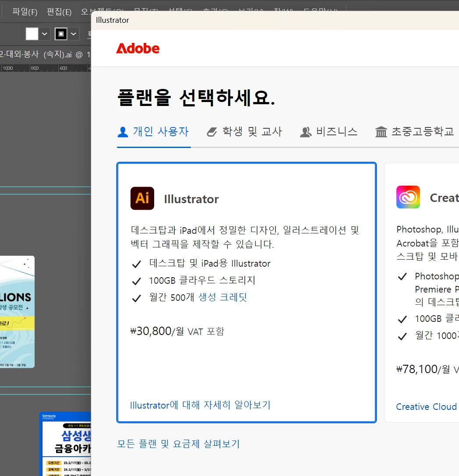Image resolution: width=459 pixels, height=476 pixels.
Task: Click the 플랜을 선택하세요. heading
Action: click(196, 98)
